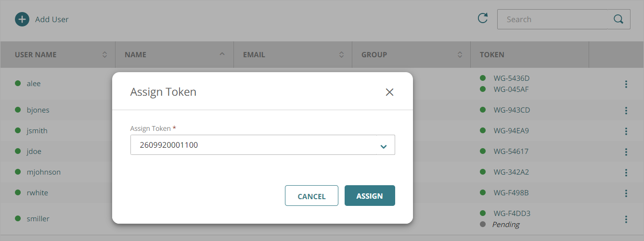Close the Assign Token dialog

pyautogui.click(x=389, y=92)
